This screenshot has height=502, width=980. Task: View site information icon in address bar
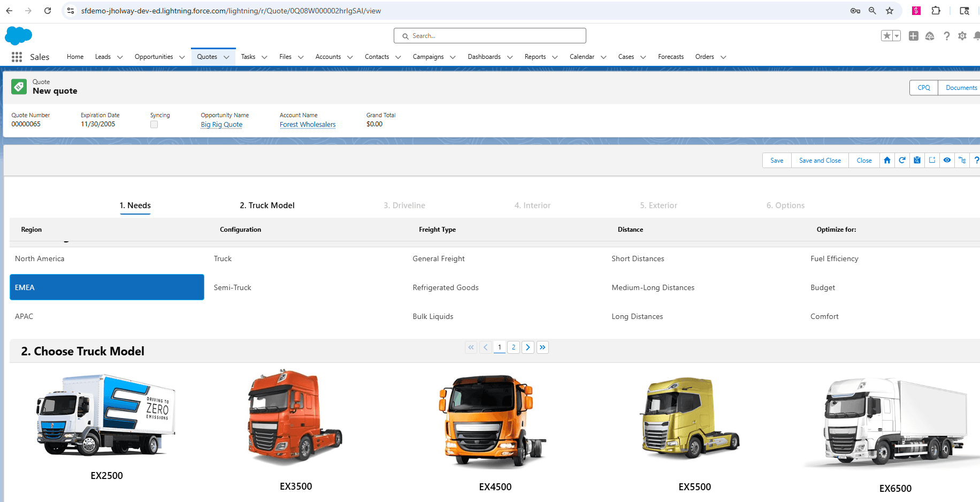[x=71, y=11]
